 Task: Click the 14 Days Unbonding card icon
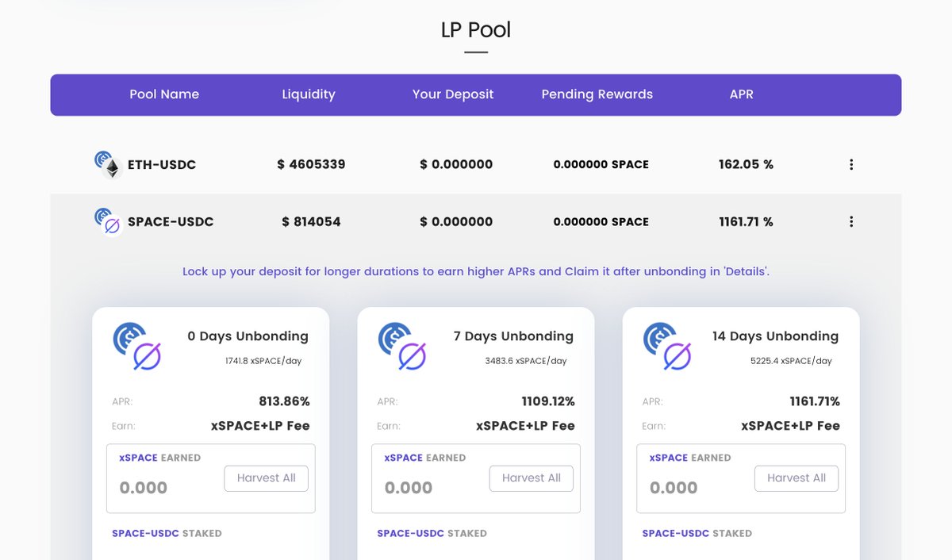point(667,347)
